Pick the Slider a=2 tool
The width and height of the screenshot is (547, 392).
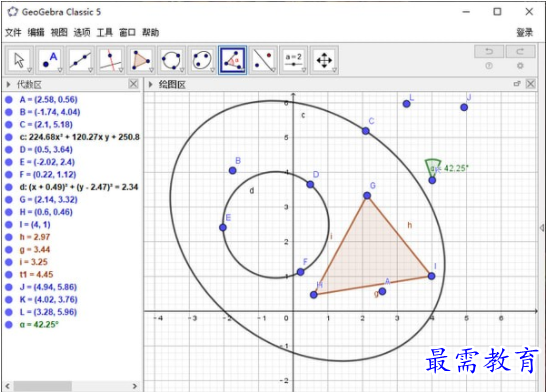(293, 60)
